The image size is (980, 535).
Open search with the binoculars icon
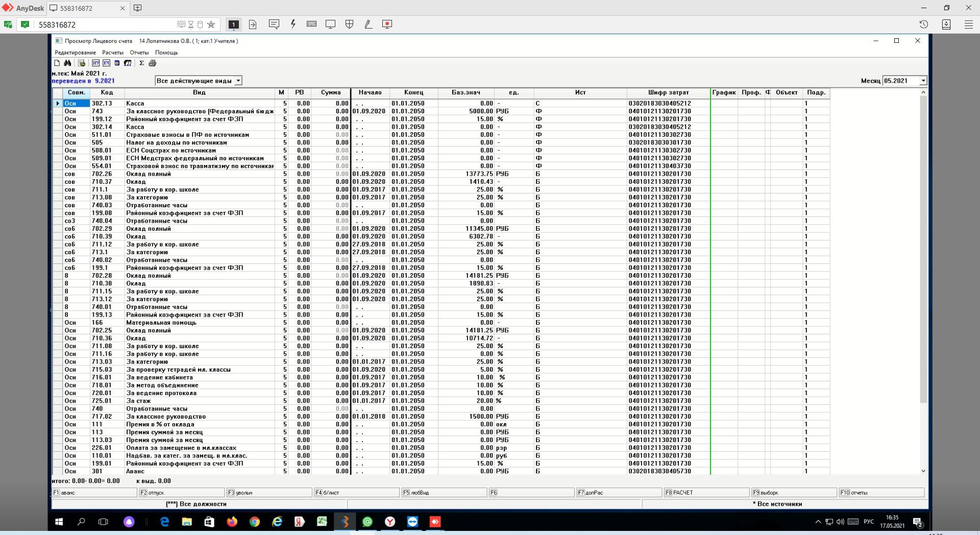point(67,63)
